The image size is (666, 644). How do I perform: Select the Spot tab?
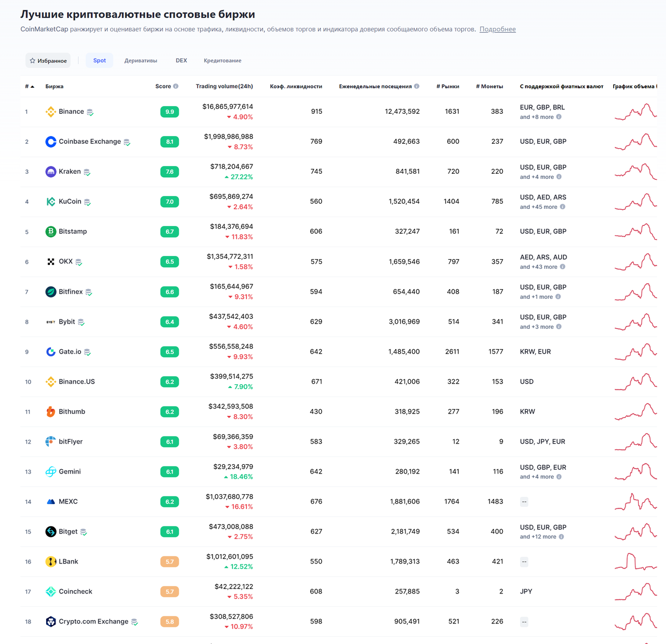99,61
